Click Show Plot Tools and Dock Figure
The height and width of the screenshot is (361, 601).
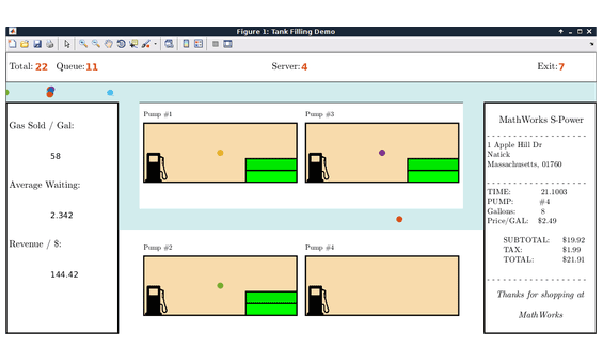228,44
